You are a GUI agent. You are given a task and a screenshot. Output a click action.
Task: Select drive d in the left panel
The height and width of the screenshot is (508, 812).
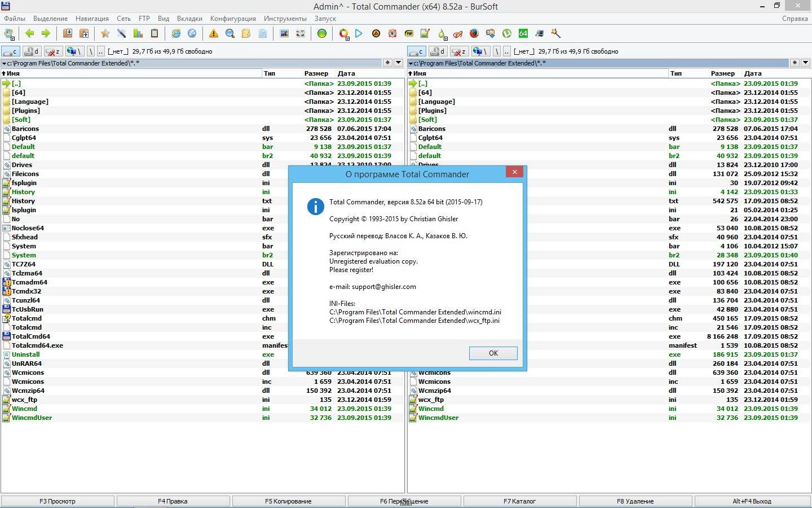(32, 51)
